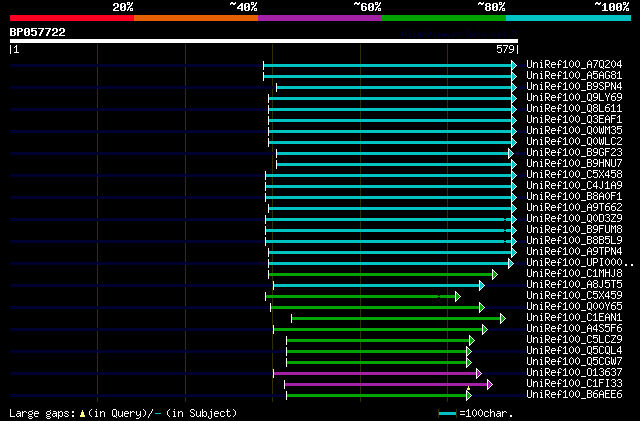Click the UniRef100_Q3EAF1 label
The image size is (640, 421).
coord(574,120)
